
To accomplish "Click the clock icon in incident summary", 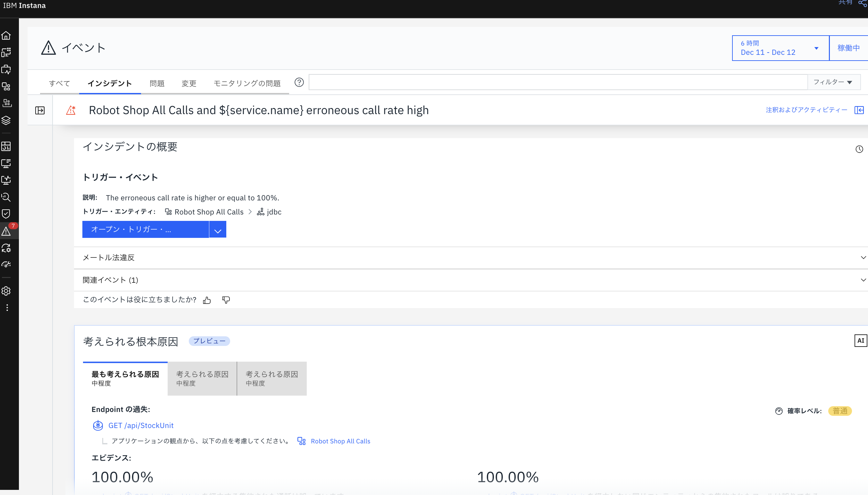I will [x=859, y=149].
